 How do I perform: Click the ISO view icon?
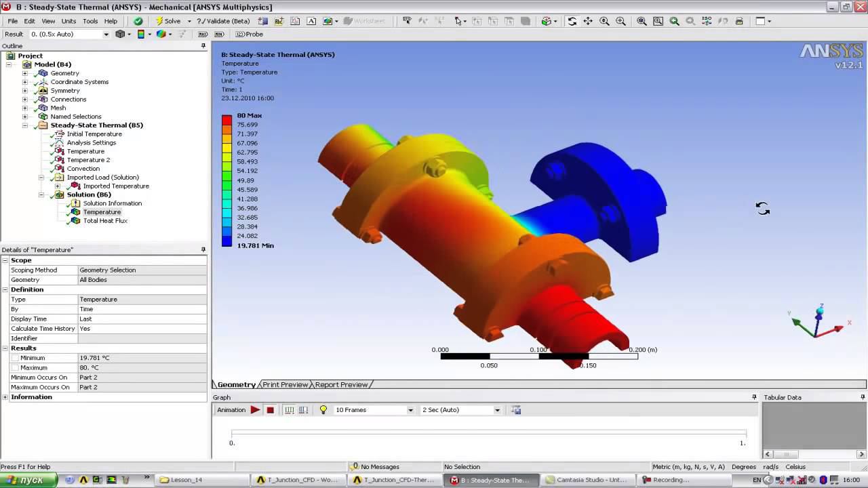tap(707, 21)
